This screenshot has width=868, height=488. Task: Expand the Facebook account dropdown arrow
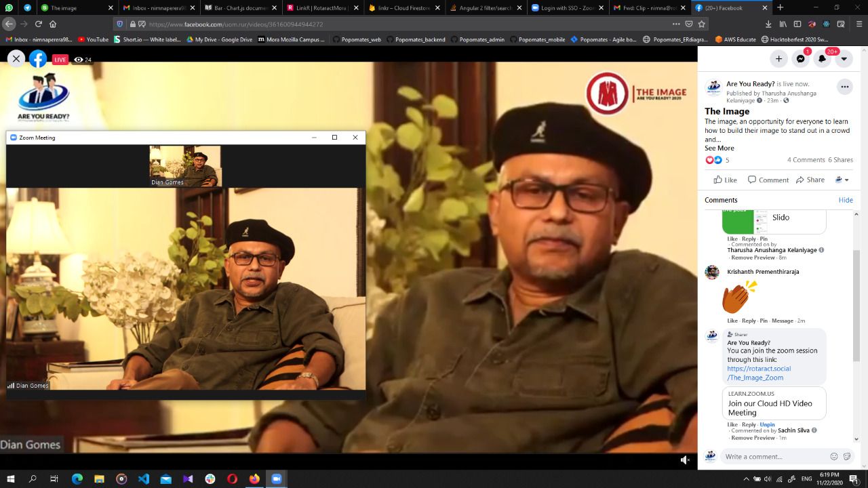(x=844, y=59)
